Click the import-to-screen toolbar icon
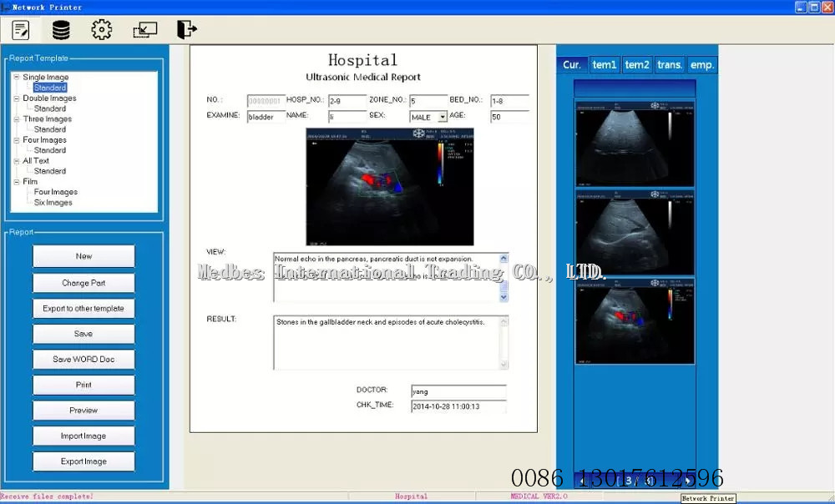835x504 pixels. coord(144,30)
